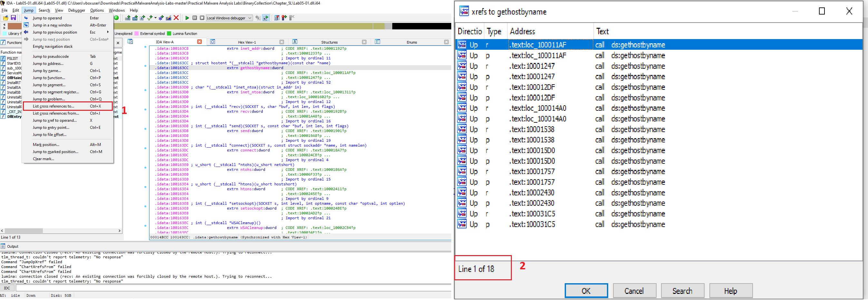Viewport: 868px width, 300px height.
Task: Open a file with the folder icon
Action: (x=6, y=18)
